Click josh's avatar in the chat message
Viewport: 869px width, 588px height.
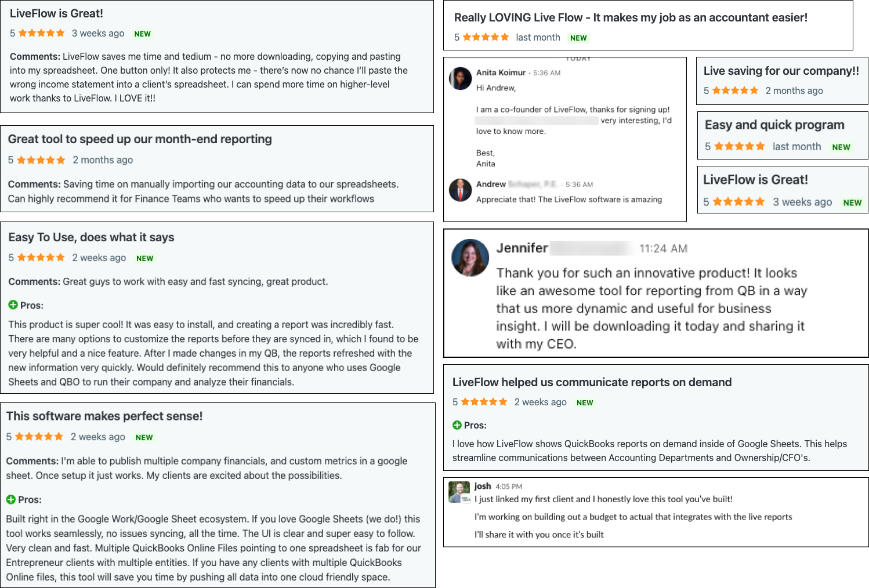coord(459,492)
